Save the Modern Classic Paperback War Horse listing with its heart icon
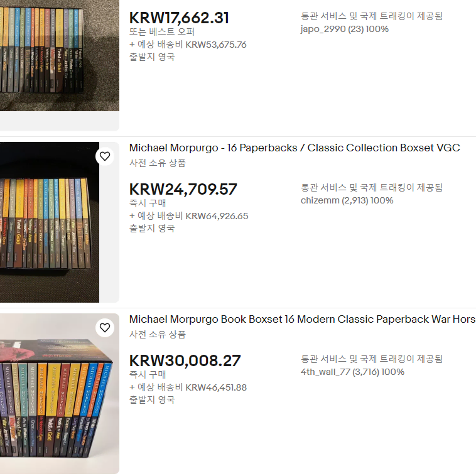Image resolution: width=476 pixels, height=476 pixels. 105,328
